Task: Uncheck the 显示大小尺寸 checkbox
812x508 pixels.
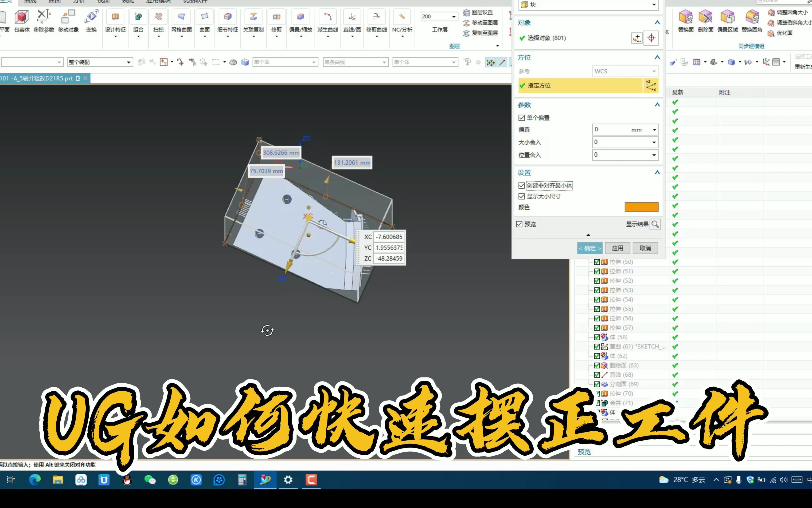Action: point(521,197)
